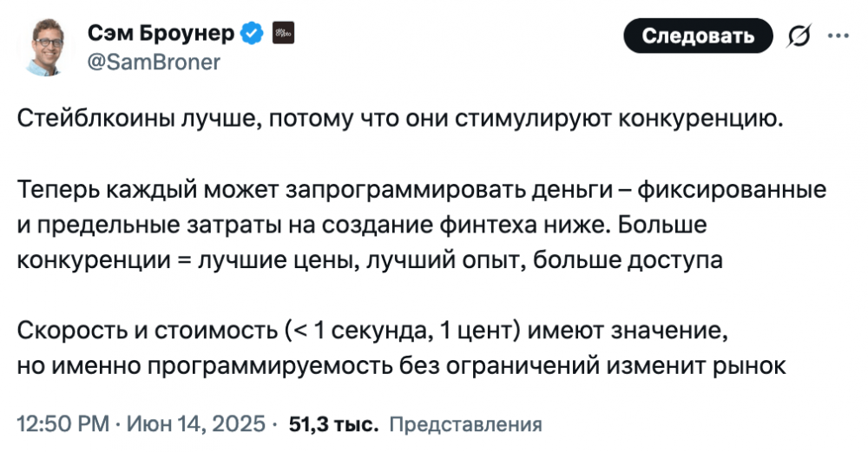Image resolution: width=868 pixels, height=452 pixels.
Task: Click the line starting "но именно программируемость"
Action: (401, 365)
